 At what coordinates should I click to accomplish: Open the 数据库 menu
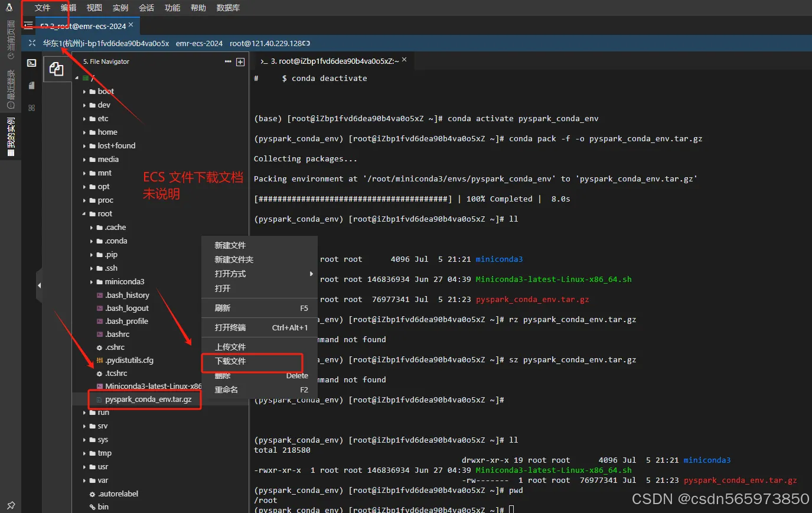tap(228, 8)
